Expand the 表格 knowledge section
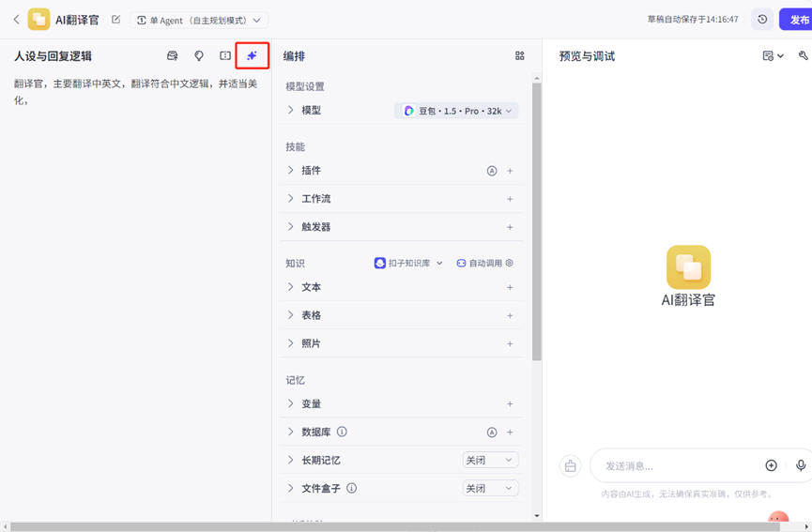The width and height of the screenshot is (812, 532). (x=290, y=315)
